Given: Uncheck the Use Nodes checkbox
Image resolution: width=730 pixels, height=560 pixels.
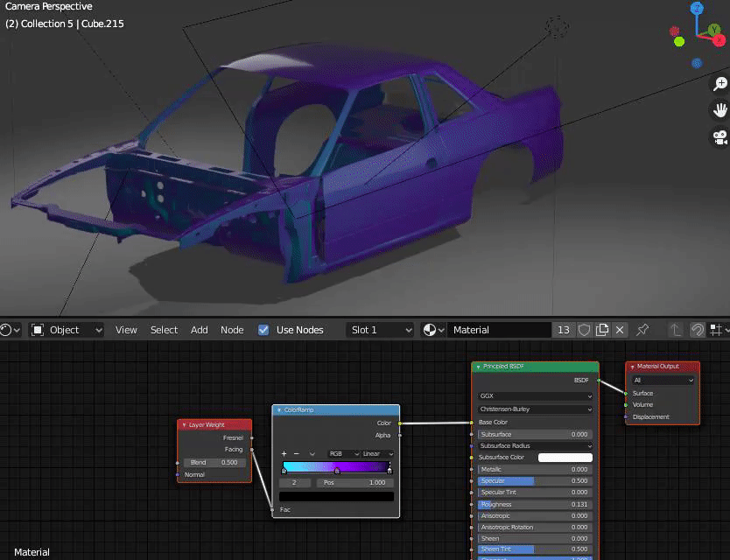Looking at the screenshot, I should [263, 330].
